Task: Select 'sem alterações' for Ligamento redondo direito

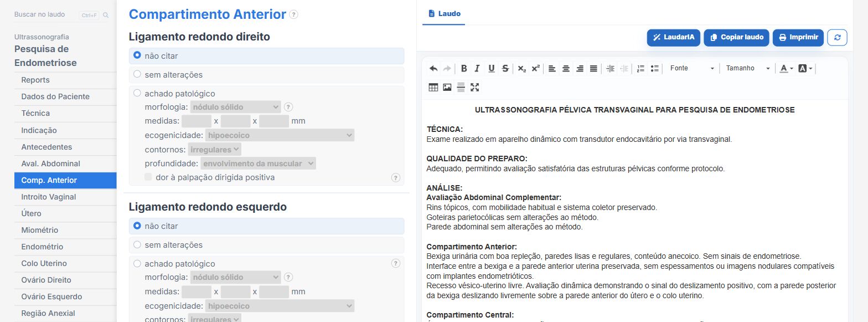Action: pyautogui.click(x=137, y=74)
